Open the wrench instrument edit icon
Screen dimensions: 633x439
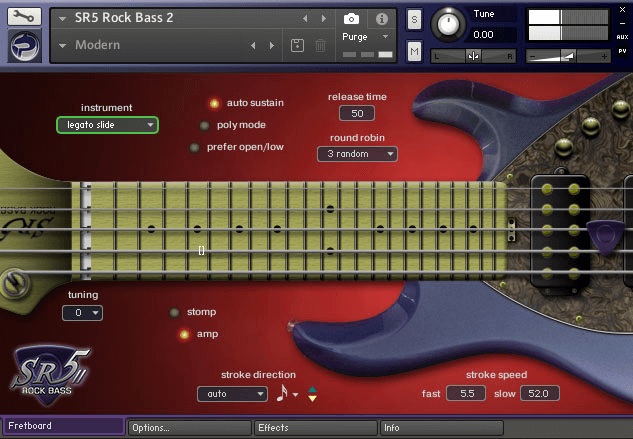coord(24,16)
